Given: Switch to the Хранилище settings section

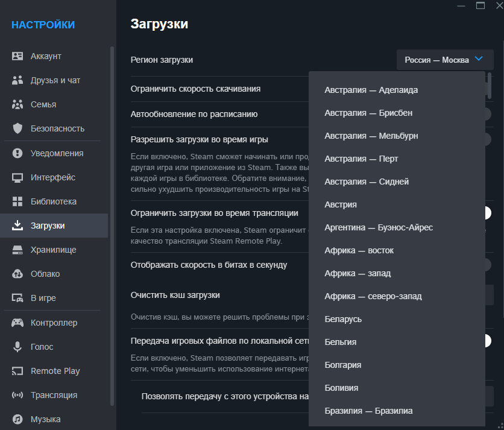Looking at the screenshot, I should coord(54,250).
